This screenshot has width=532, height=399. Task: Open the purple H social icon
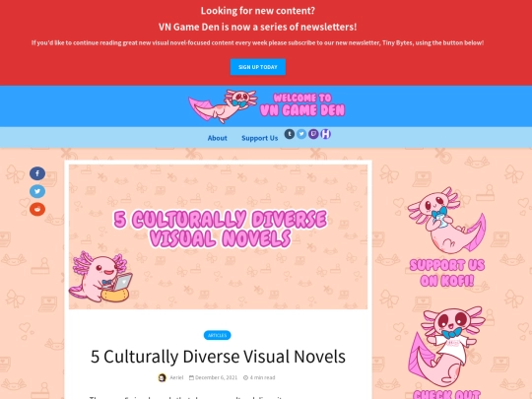tap(326, 134)
